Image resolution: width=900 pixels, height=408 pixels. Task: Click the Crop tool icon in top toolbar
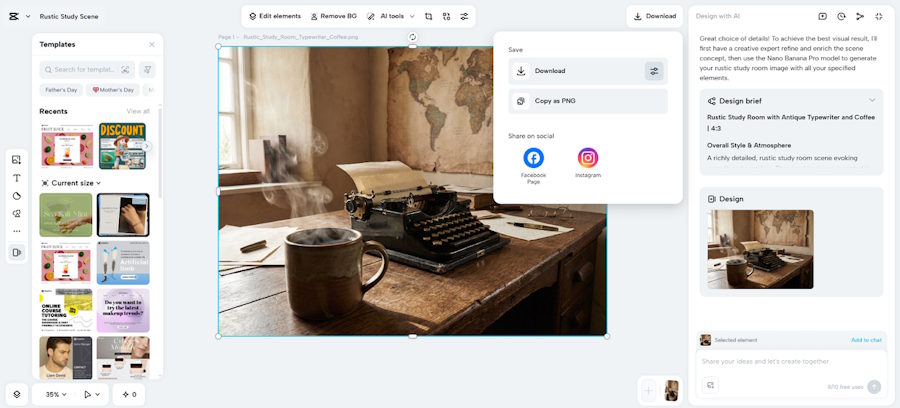pos(428,16)
